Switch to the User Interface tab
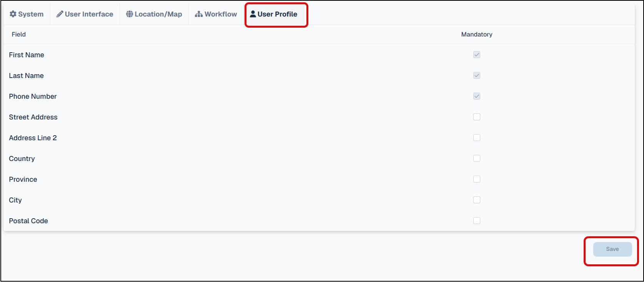The width and height of the screenshot is (644, 282). 85,14
